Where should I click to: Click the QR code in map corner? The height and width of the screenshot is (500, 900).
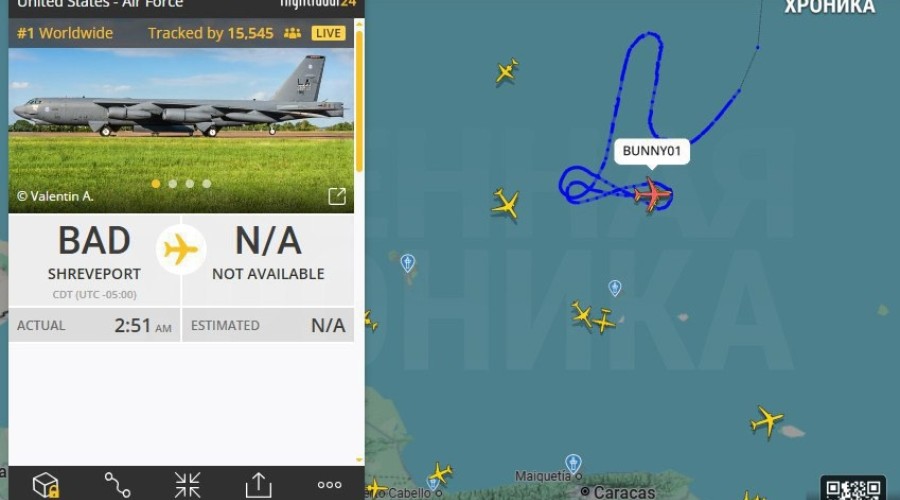854,489
